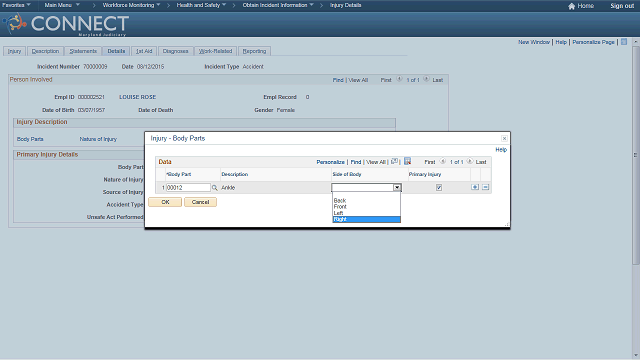640x360 pixels.
Task: Open the Nature of Injury link
Action: click(98, 139)
